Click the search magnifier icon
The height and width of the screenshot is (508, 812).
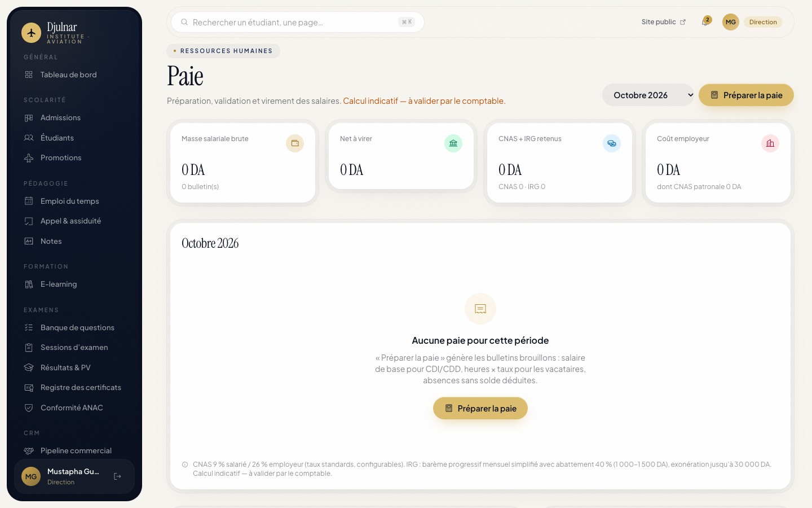tap(184, 22)
